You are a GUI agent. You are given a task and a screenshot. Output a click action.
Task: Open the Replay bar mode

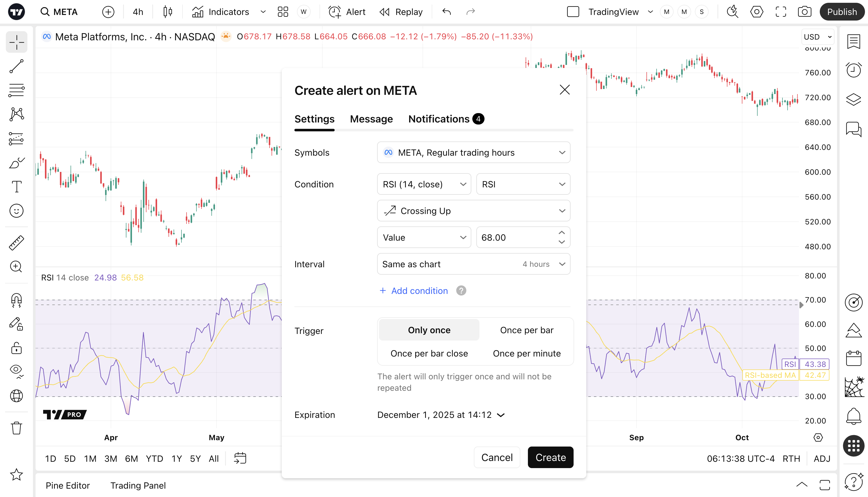pyautogui.click(x=401, y=12)
